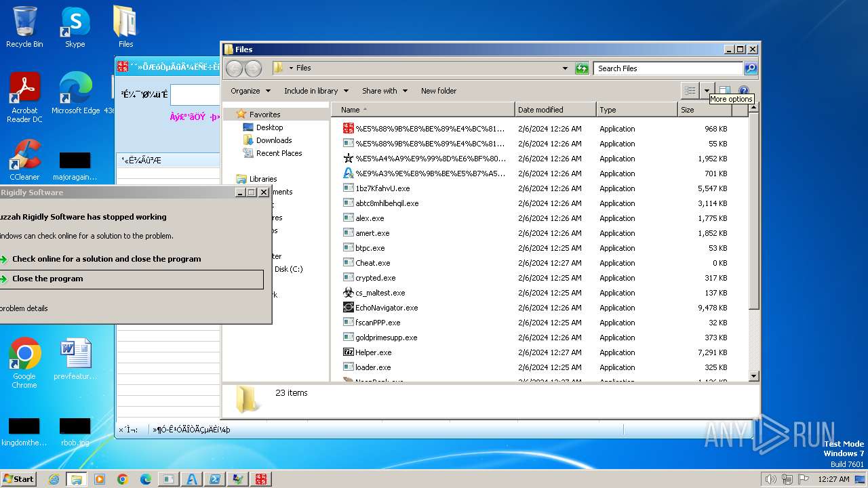Switch to Windows Explorer taskbar button

[77, 479]
